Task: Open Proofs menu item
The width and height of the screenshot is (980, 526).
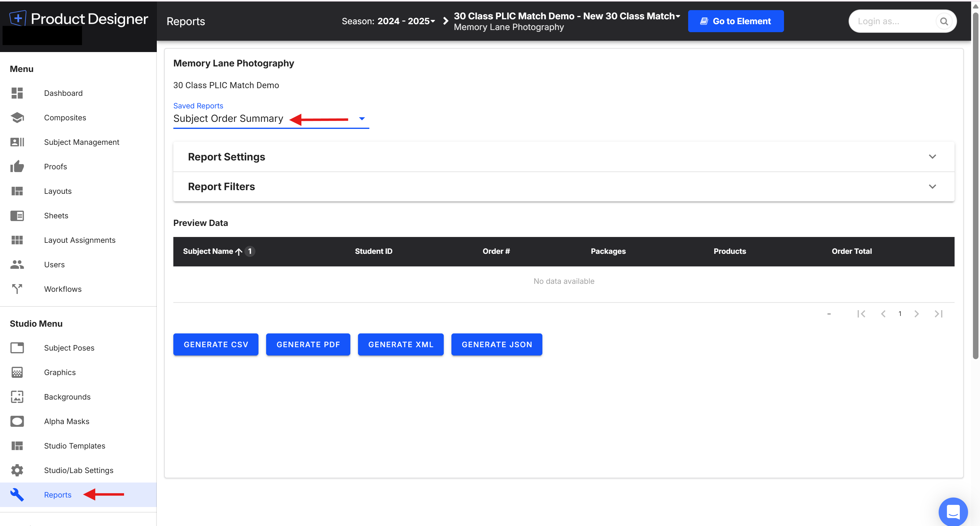Action: pos(78,166)
